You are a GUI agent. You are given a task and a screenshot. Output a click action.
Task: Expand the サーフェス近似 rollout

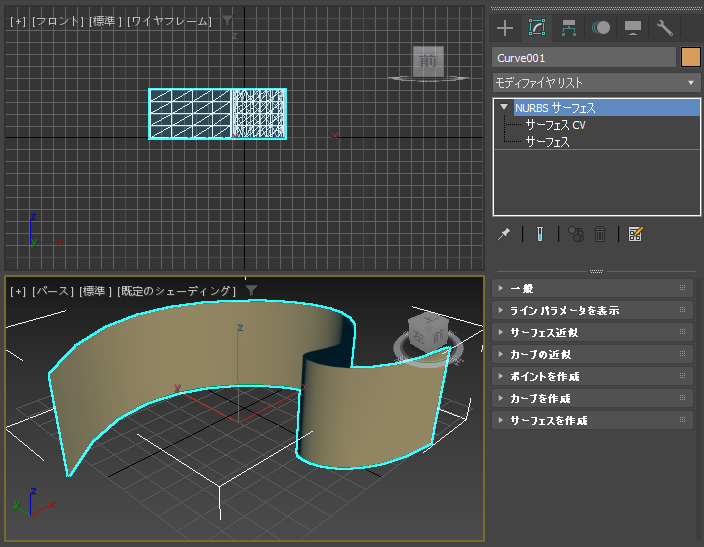(x=592, y=332)
